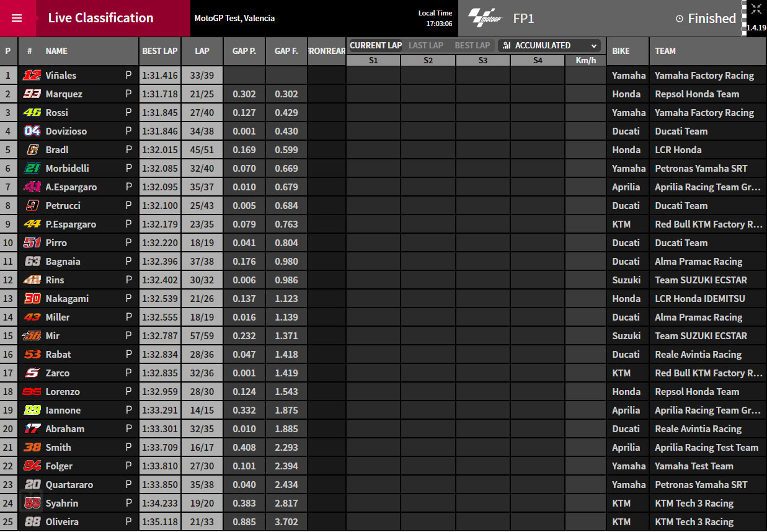Click Mir lap count 57/59

(x=202, y=335)
